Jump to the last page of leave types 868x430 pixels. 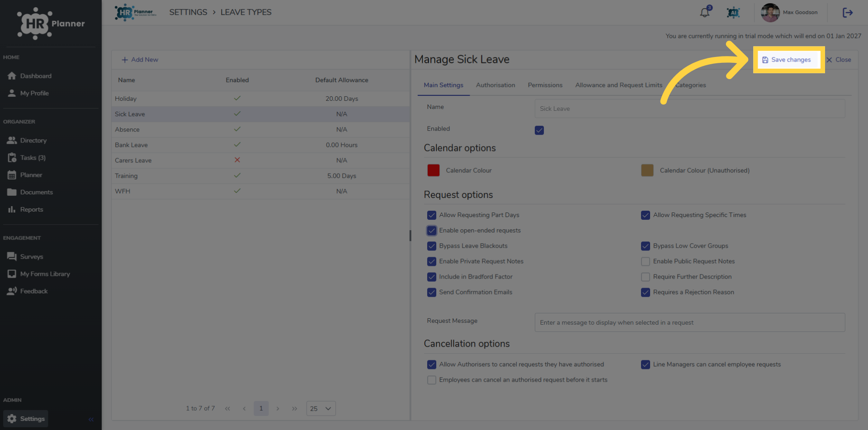294,408
